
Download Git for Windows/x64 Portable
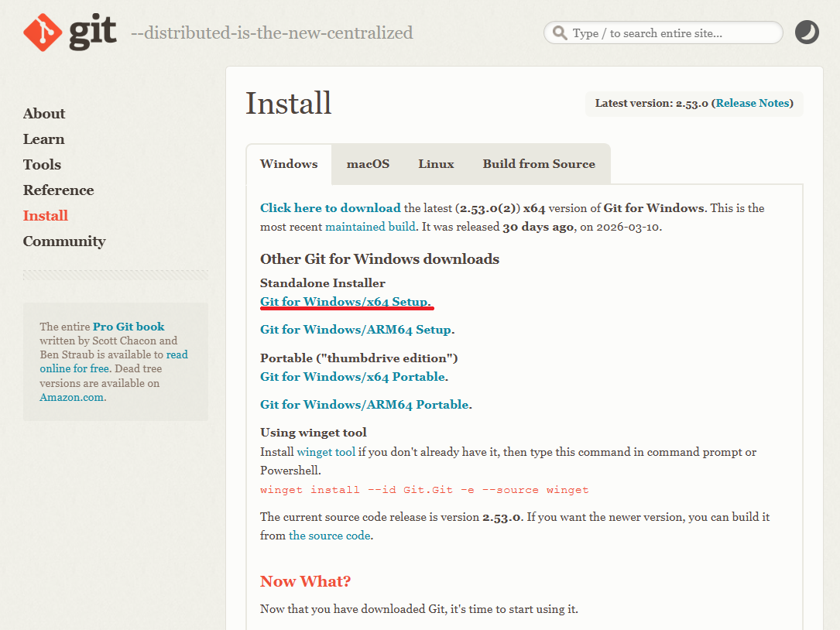coord(352,377)
